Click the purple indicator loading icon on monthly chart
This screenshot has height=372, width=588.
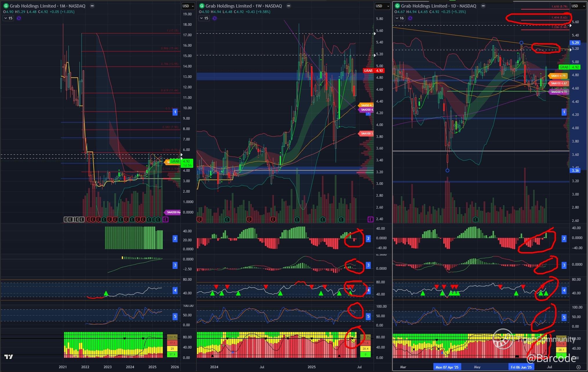click(x=19, y=18)
